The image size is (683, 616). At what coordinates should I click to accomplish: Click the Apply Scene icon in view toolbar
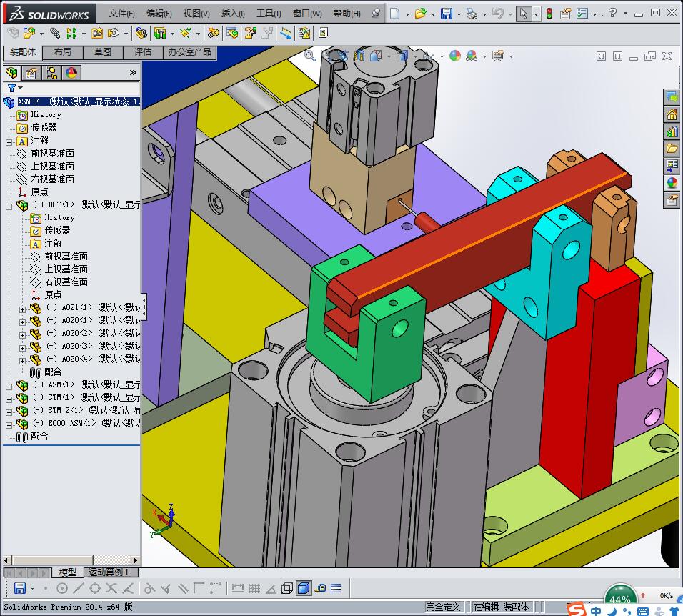pyautogui.click(x=472, y=56)
